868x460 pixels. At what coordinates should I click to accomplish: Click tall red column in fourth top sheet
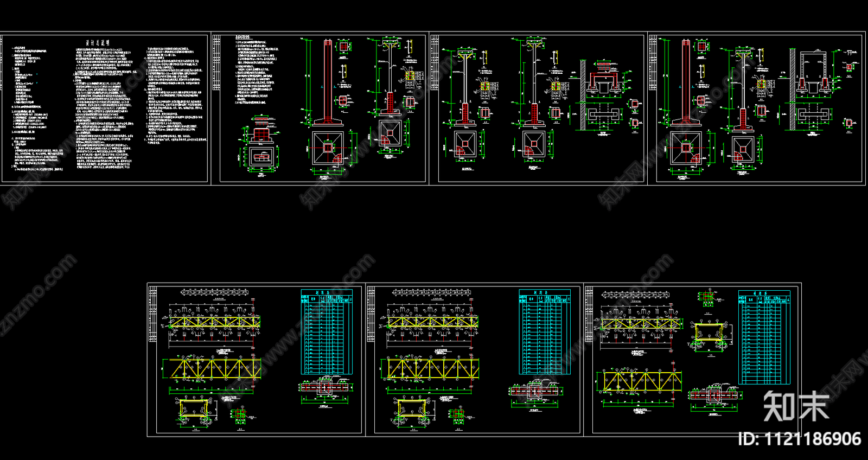pos(686,80)
